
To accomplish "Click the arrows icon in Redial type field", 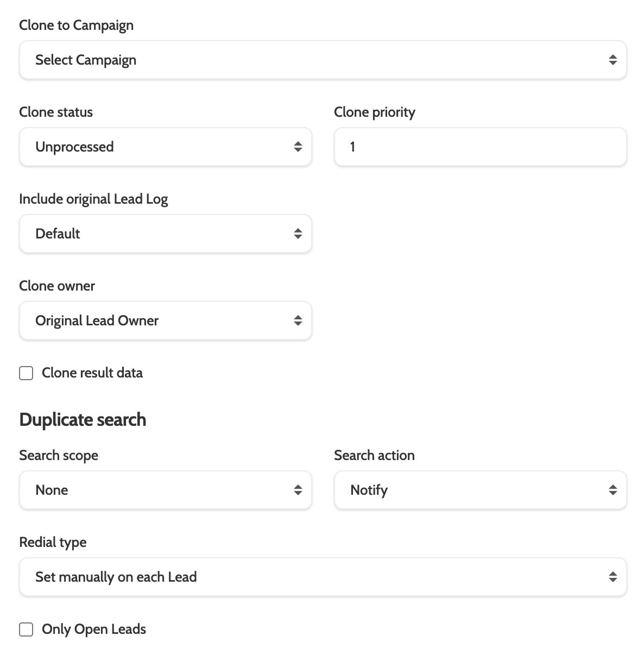I will (x=613, y=577).
